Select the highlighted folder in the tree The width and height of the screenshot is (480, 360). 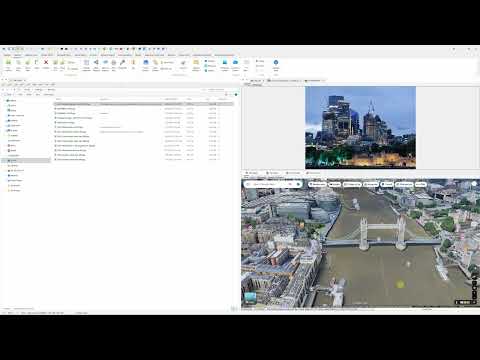26,160
